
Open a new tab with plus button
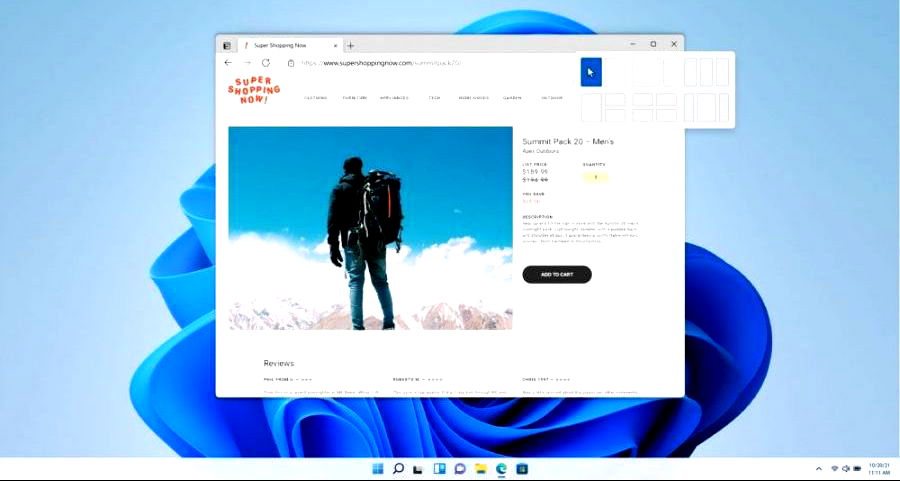[x=351, y=45]
